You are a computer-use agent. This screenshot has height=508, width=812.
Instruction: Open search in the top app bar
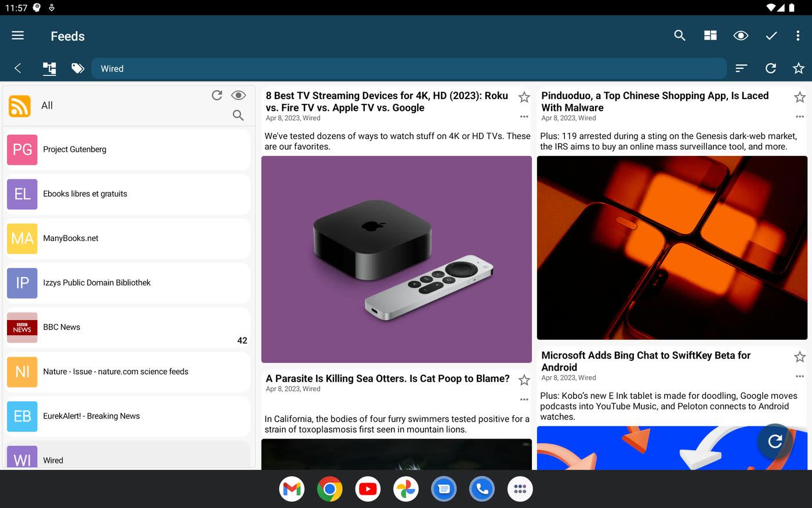tap(680, 36)
